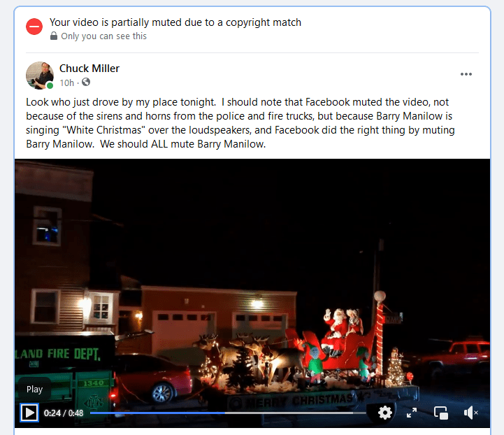Open Chuck Miller's profile picture
Screen dimensions: 504x435
pos(40,76)
